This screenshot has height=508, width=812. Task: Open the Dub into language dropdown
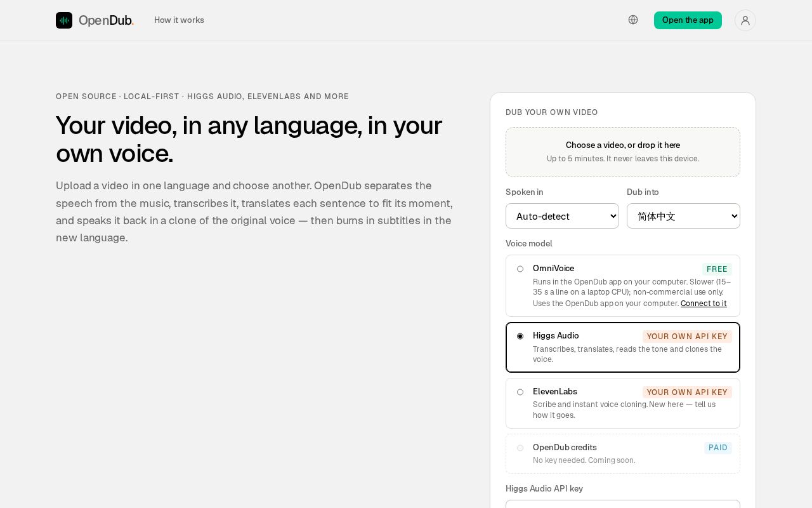tap(683, 216)
